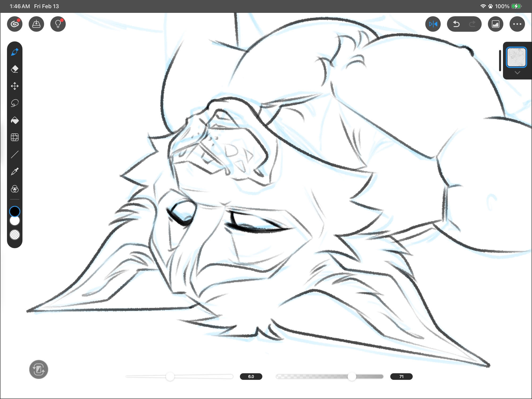Select the straight Line tool

click(15, 155)
